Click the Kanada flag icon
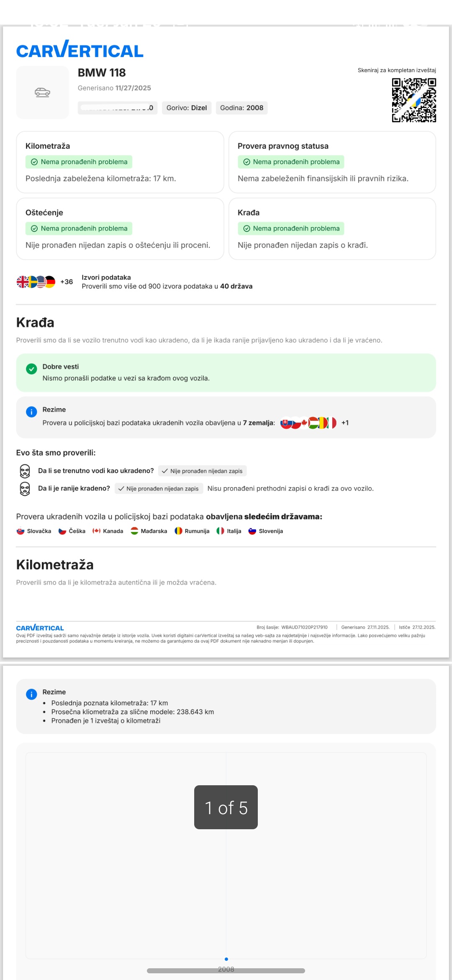 pyautogui.click(x=96, y=531)
